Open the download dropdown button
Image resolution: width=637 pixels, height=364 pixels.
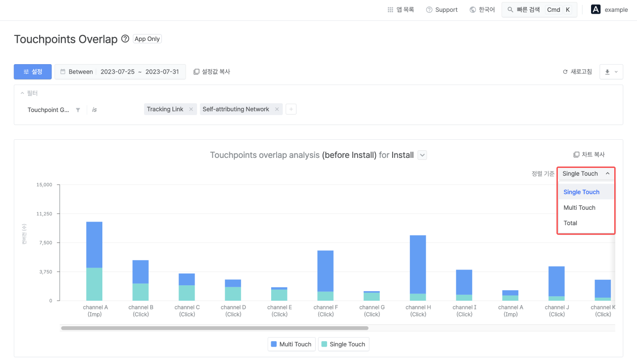612,71
